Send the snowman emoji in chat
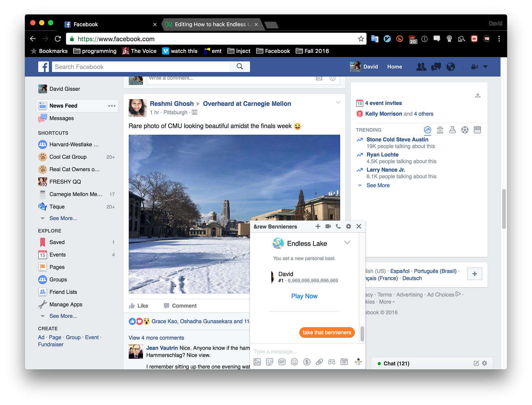532x405 pixels. tap(358, 362)
